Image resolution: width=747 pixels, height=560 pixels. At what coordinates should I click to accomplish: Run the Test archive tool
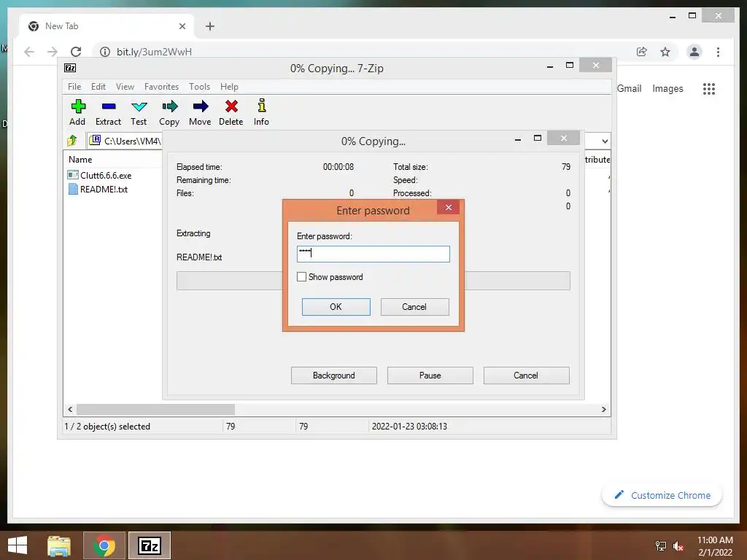click(139, 112)
